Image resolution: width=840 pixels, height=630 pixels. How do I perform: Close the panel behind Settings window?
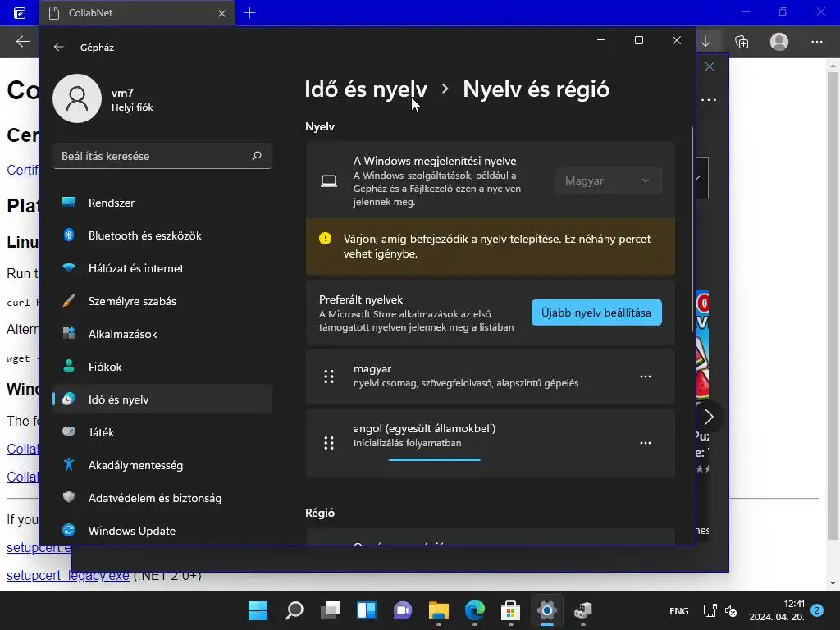pos(710,66)
